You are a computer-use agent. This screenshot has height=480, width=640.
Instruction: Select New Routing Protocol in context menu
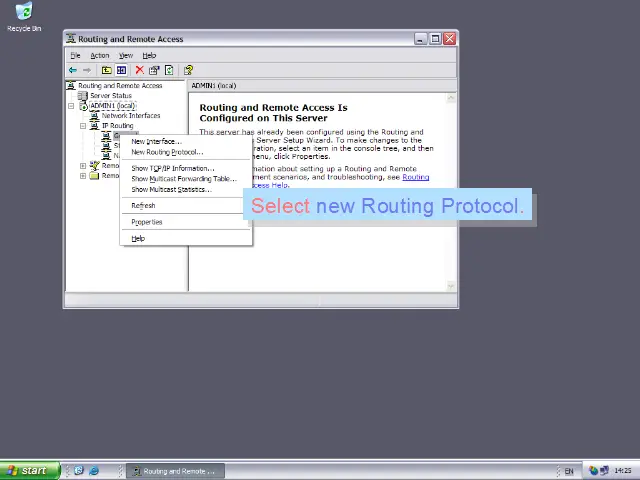(166, 152)
